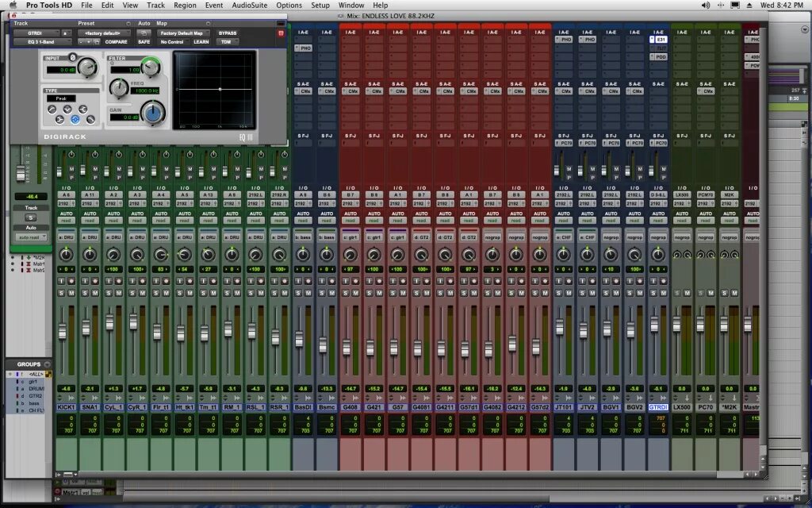Image resolution: width=812 pixels, height=508 pixels.
Task: Toggle the plugin BYPASS button
Action: click(x=228, y=33)
